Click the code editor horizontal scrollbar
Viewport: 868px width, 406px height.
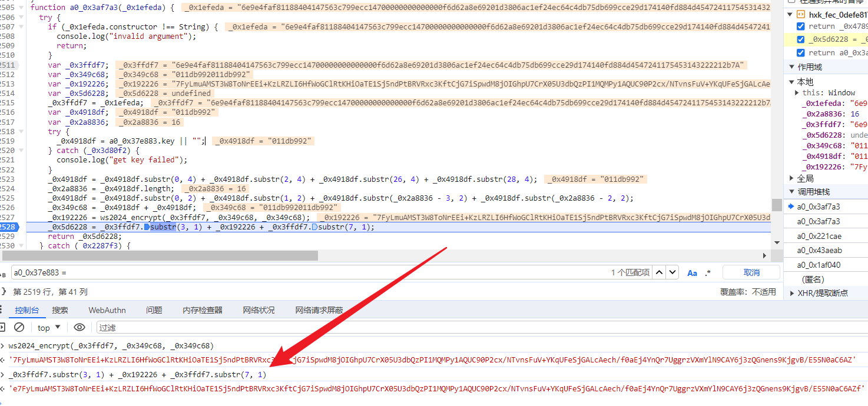(x=159, y=255)
